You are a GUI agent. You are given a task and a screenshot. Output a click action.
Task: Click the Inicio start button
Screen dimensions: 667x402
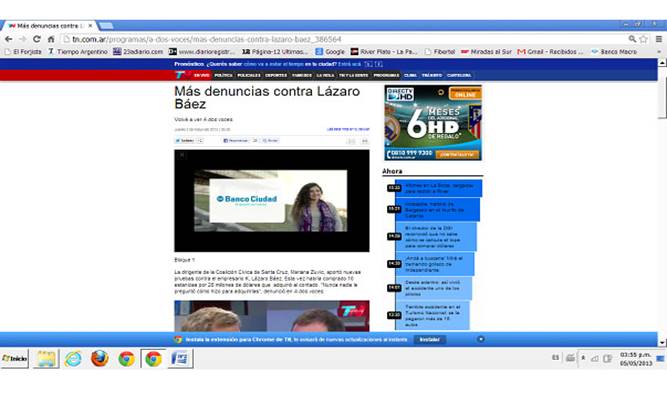point(15,358)
